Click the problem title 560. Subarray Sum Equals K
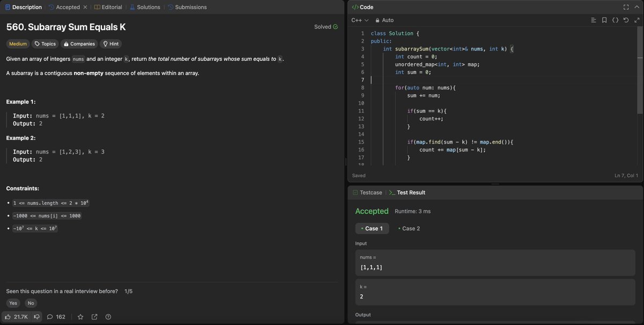The height and width of the screenshot is (325, 644). click(66, 27)
